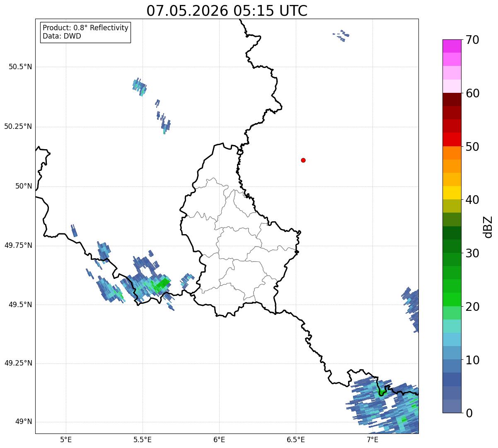
Task: Click the plot title 07.05.2026 05:15 UTC
Action: pos(227,10)
